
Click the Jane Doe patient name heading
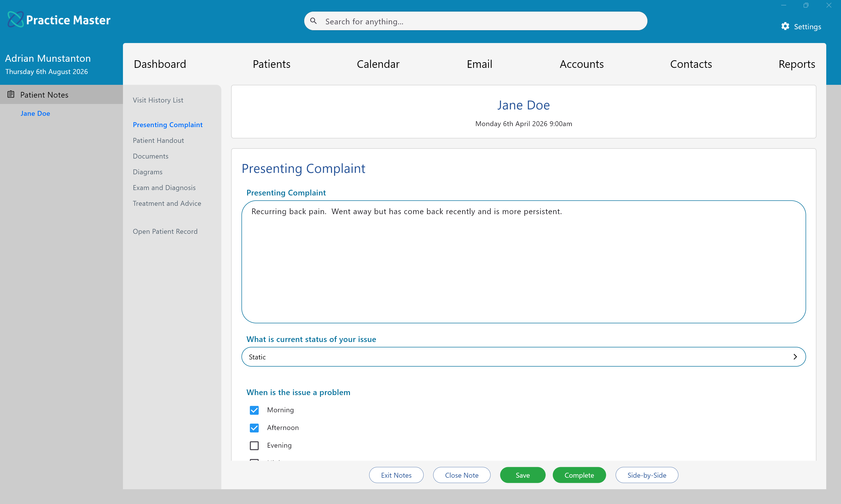click(x=524, y=105)
